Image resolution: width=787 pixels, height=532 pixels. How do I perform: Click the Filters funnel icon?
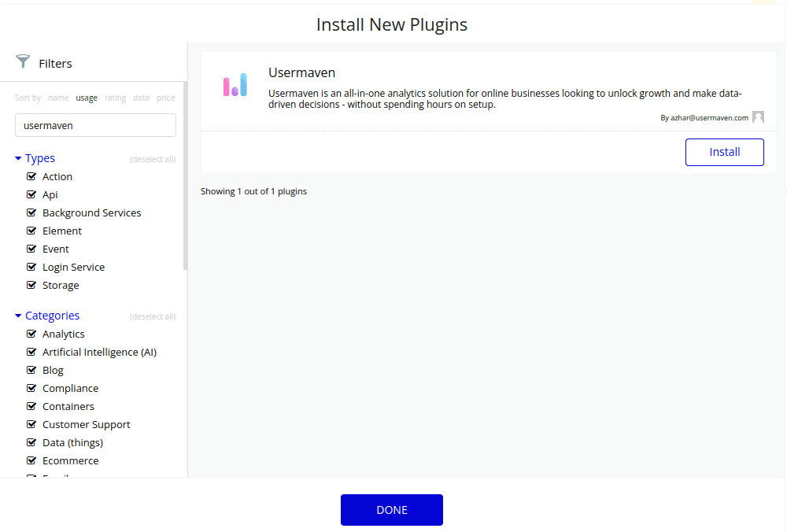(23, 62)
